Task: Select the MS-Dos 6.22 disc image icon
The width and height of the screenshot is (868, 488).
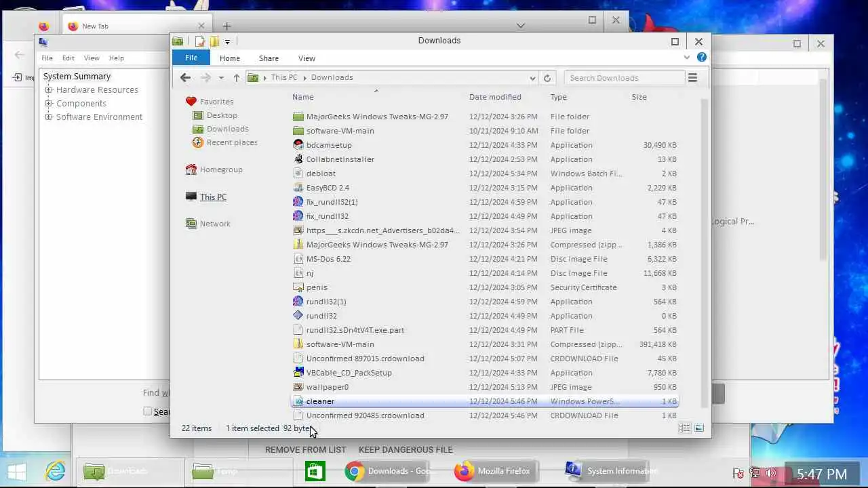Action: coord(298,259)
